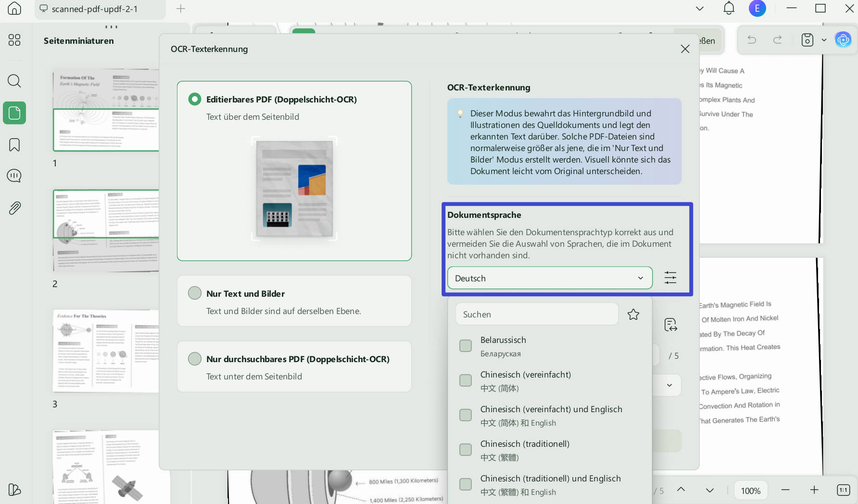Click the Беларуская subtitle text
The height and width of the screenshot is (504, 858).
(x=500, y=354)
